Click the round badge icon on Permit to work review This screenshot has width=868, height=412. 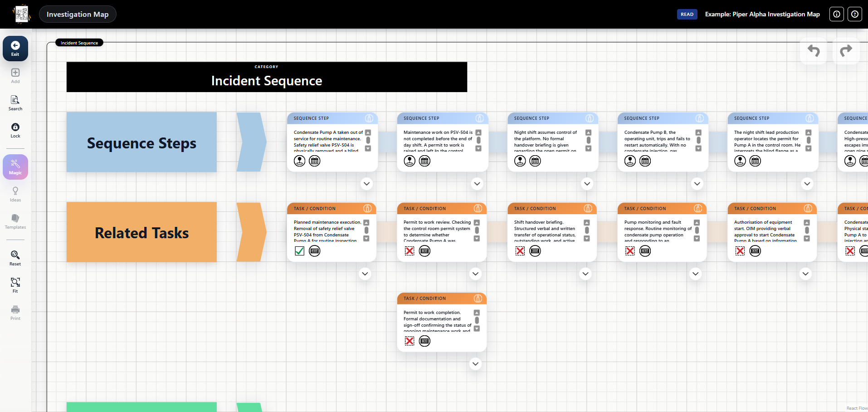click(424, 251)
